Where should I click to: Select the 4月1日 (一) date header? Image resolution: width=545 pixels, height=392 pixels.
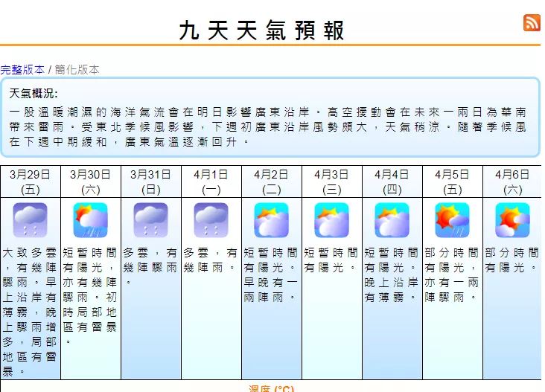click(211, 182)
